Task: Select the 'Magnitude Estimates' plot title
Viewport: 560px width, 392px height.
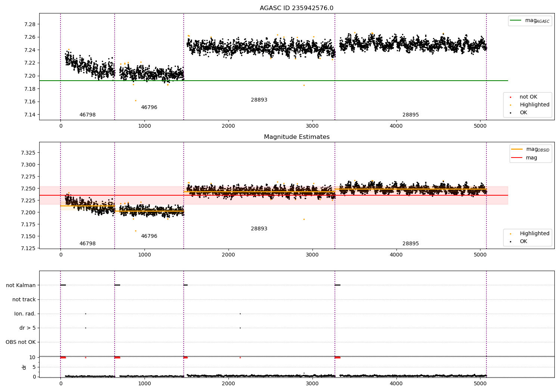Action: pyautogui.click(x=296, y=137)
